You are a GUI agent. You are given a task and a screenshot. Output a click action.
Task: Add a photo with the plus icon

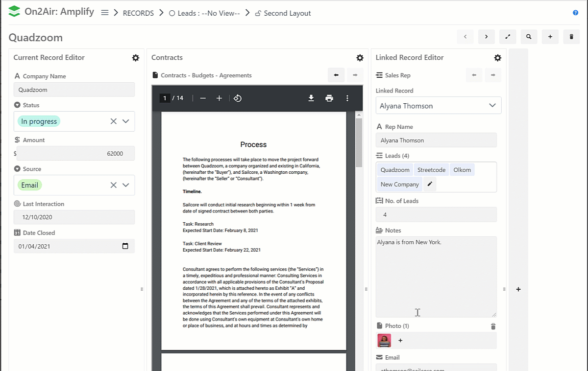[x=400, y=340]
